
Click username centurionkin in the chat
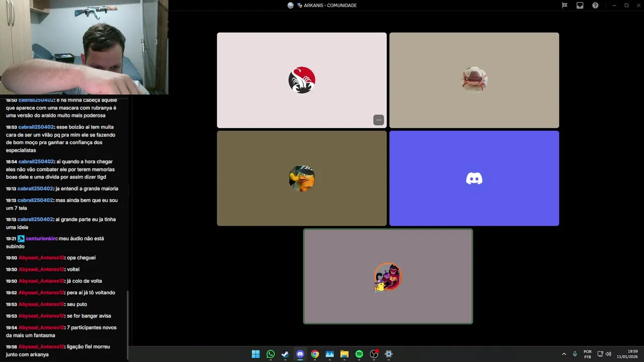click(x=40, y=238)
